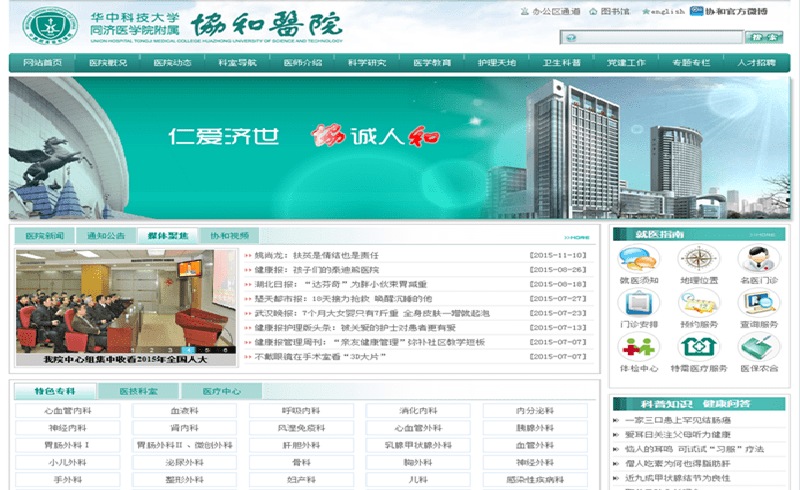This screenshot has width=800, height=490.
Task: Switch to the 协和视频 tab
Action: pos(227,236)
